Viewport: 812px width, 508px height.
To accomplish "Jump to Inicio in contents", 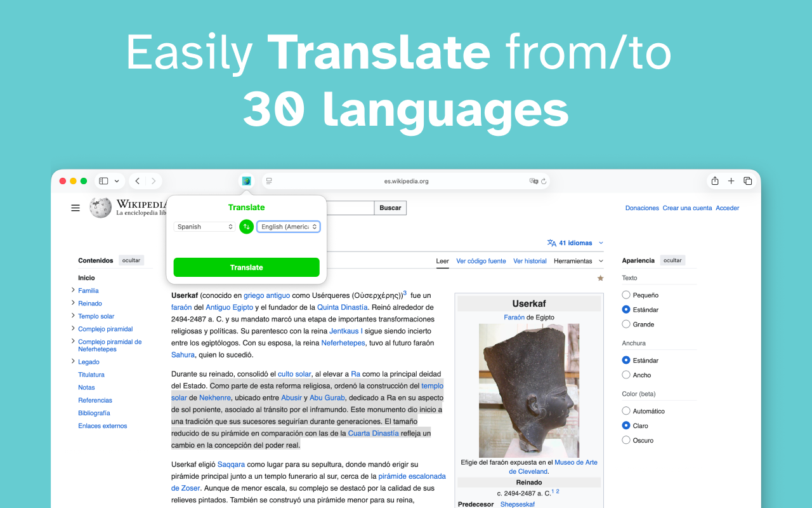I will (x=86, y=278).
